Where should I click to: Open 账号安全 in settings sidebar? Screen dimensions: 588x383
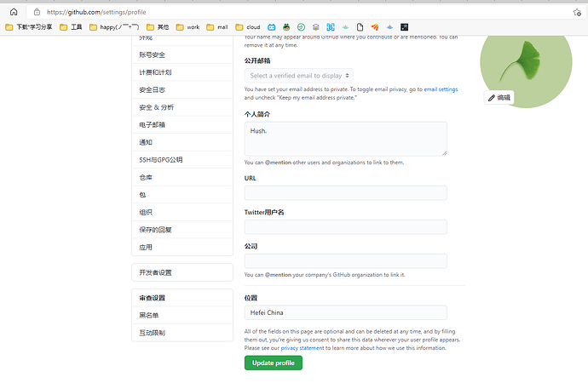point(182,54)
